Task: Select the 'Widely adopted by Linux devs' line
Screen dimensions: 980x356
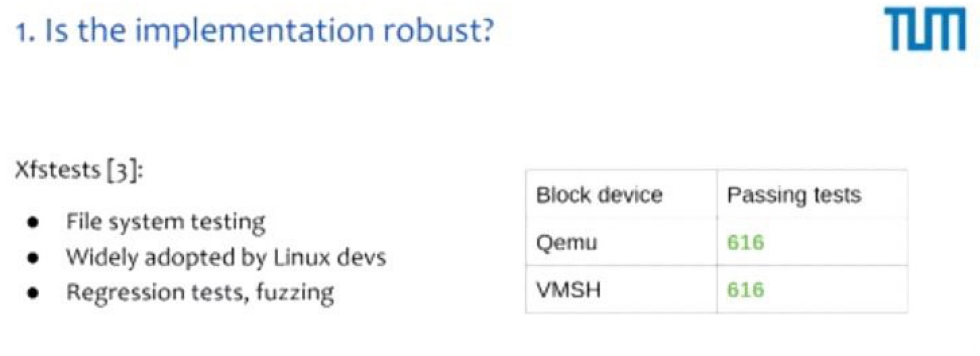Action: pos(226,257)
